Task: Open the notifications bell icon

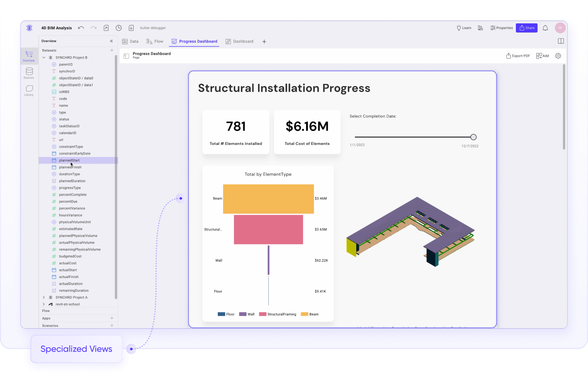Action: click(545, 28)
